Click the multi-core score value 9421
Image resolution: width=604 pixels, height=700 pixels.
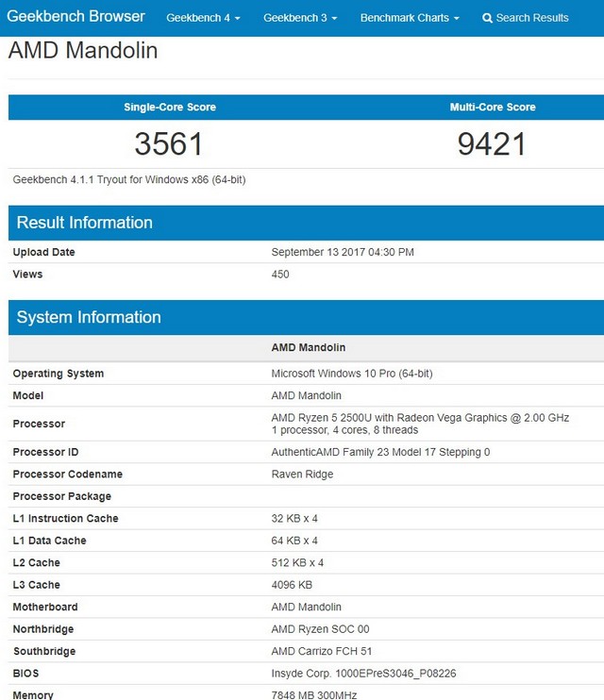click(492, 144)
